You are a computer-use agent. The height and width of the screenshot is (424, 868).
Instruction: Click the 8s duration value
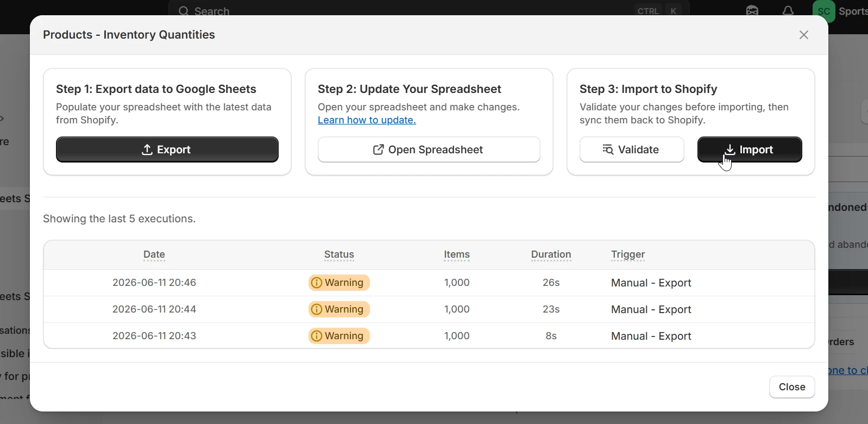point(551,336)
